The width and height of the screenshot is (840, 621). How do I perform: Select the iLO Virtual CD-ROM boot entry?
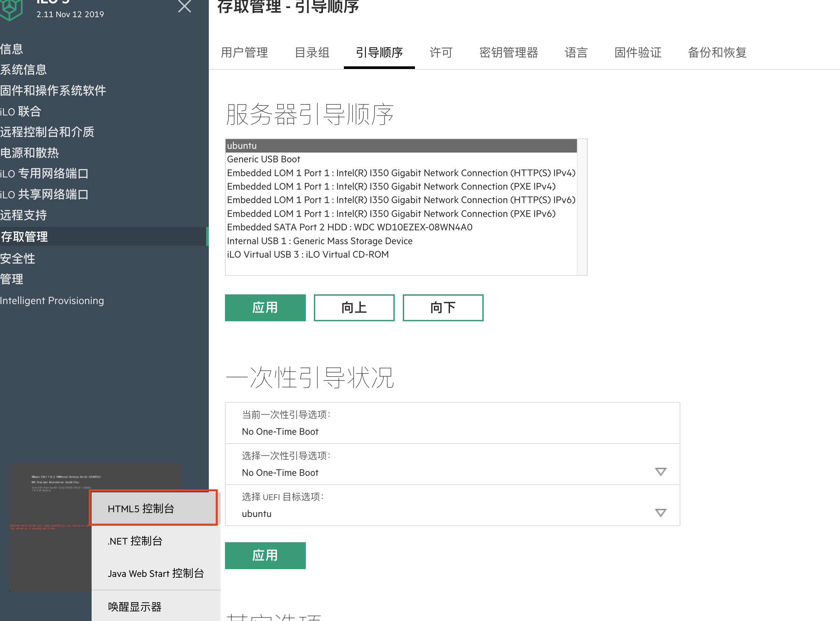click(x=308, y=255)
